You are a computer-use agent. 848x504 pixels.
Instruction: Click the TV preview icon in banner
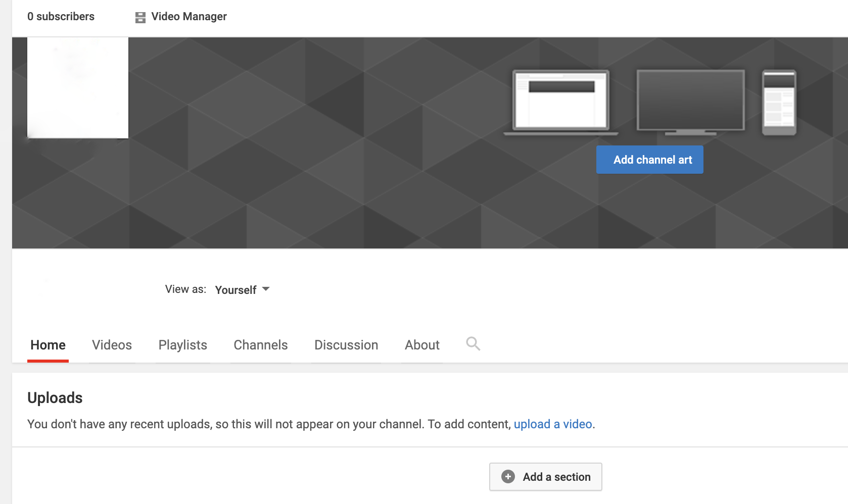pos(690,103)
